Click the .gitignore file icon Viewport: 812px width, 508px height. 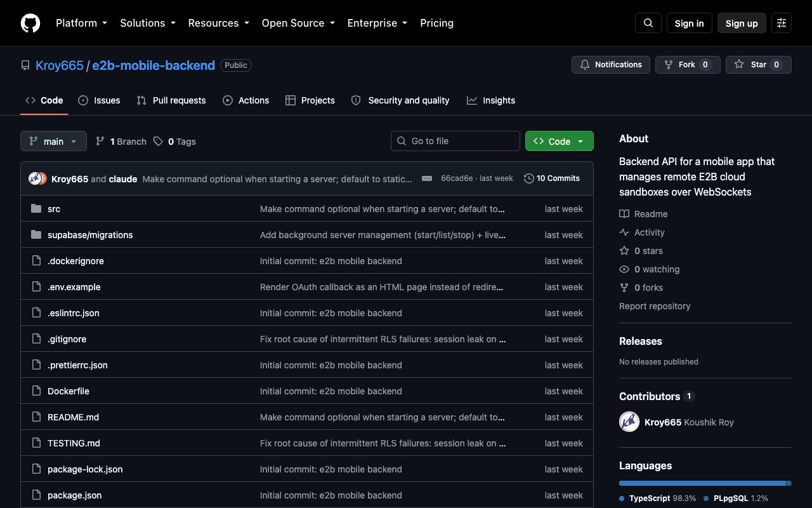pyautogui.click(x=36, y=339)
